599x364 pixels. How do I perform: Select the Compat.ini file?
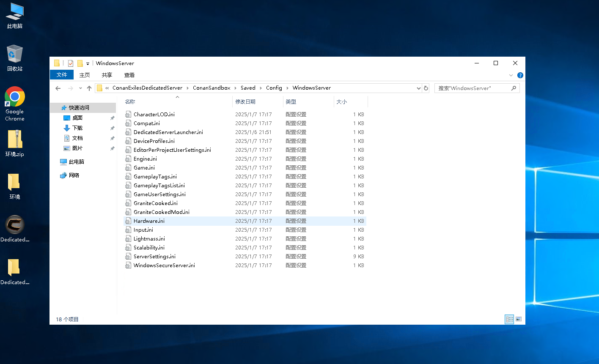(147, 123)
